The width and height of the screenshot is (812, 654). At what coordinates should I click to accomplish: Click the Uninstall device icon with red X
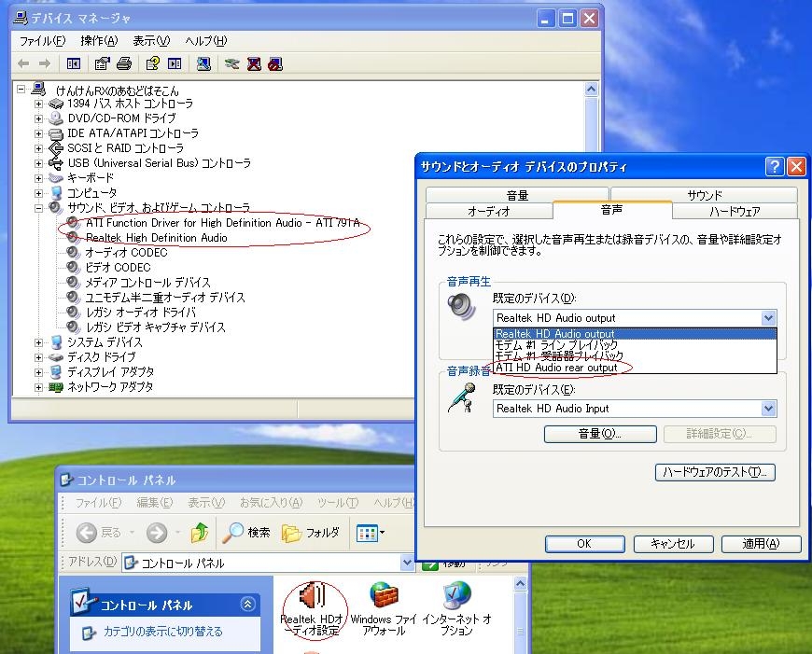tap(254, 63)
